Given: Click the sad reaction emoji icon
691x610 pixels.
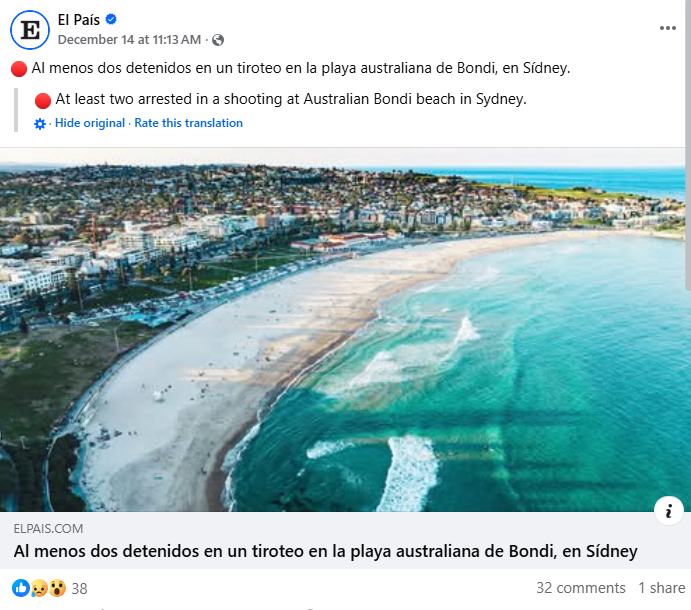Looking at the screenshot, I should coord(38,588).
